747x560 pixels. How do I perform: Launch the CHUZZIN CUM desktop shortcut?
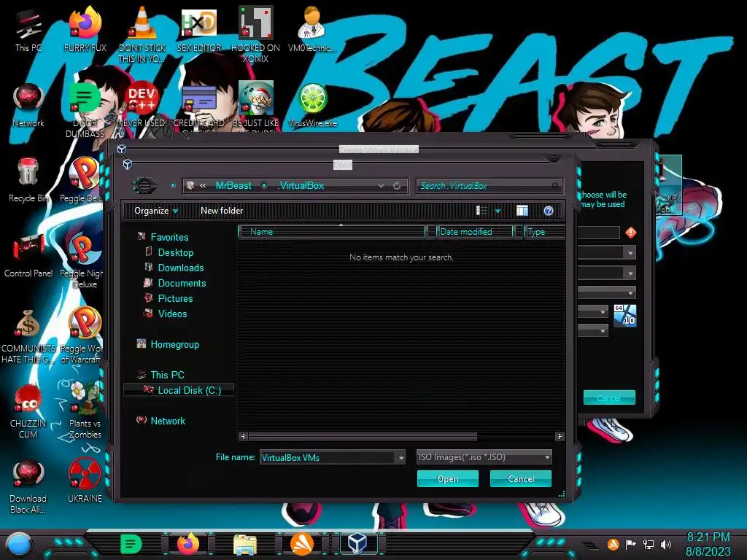coord(28,411)
